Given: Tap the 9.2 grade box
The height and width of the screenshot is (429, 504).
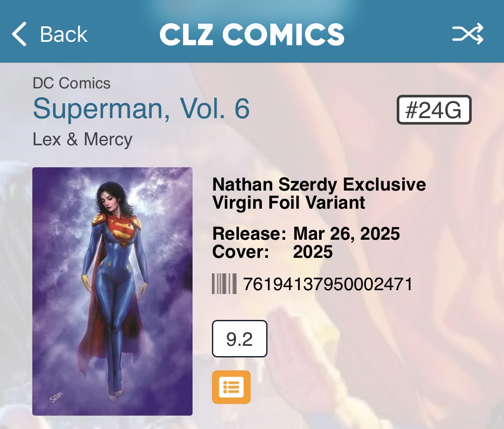Looking at the screenshot, I should (240, 338).
